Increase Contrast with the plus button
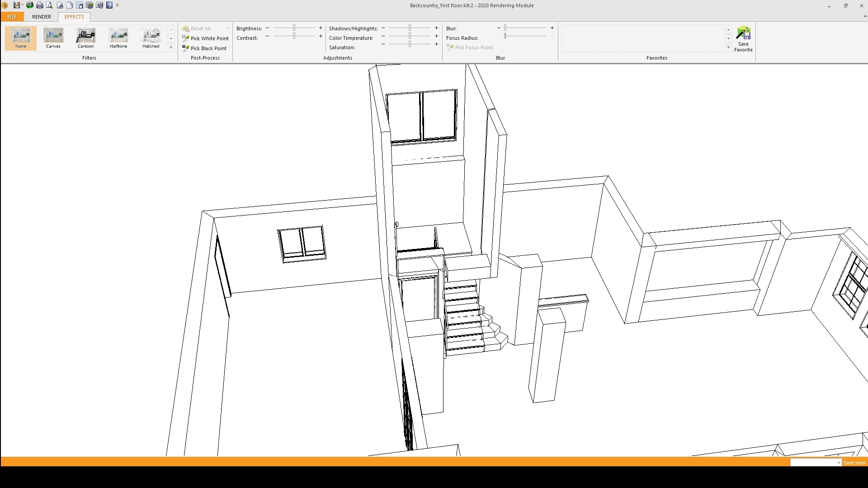The image size is (868, 488). [321, 36]
